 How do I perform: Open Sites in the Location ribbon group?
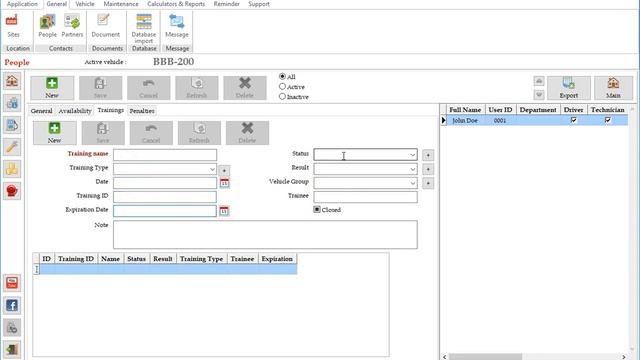[x=13, y=26]
